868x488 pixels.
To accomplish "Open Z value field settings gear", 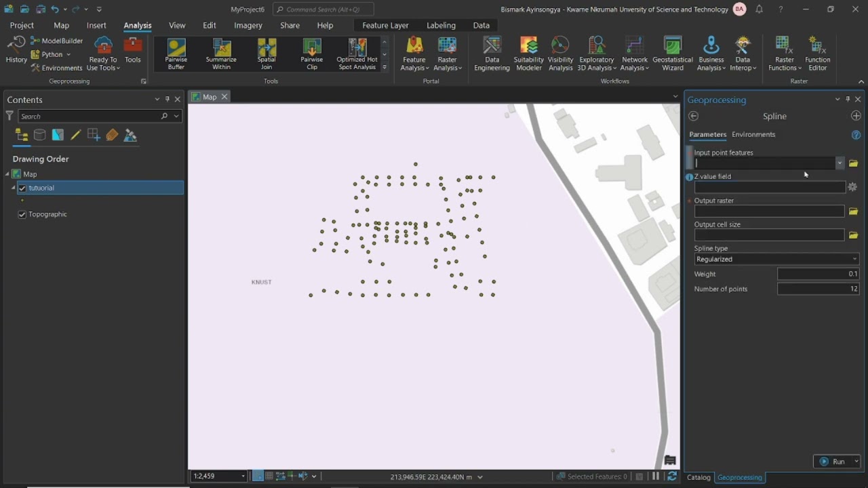I will coord(852,187).
